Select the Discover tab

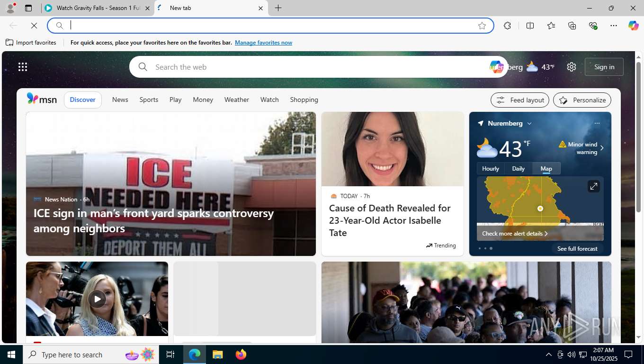pos(83,100)
